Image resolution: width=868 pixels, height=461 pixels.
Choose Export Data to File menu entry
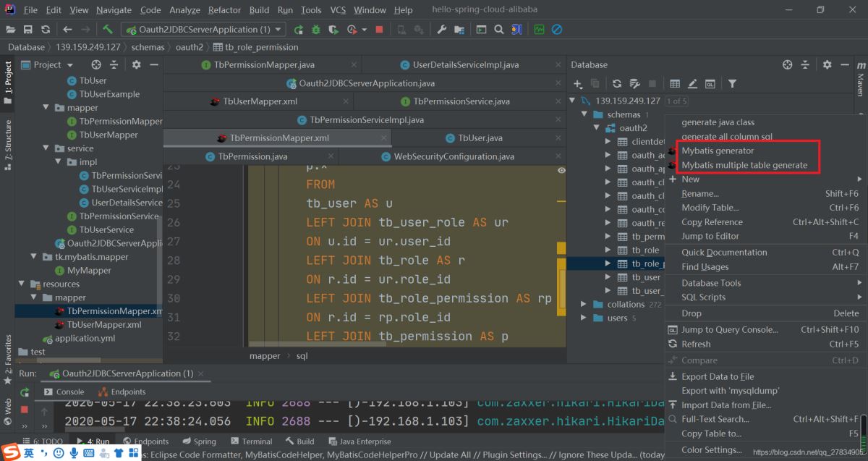[x=718, y=376]
